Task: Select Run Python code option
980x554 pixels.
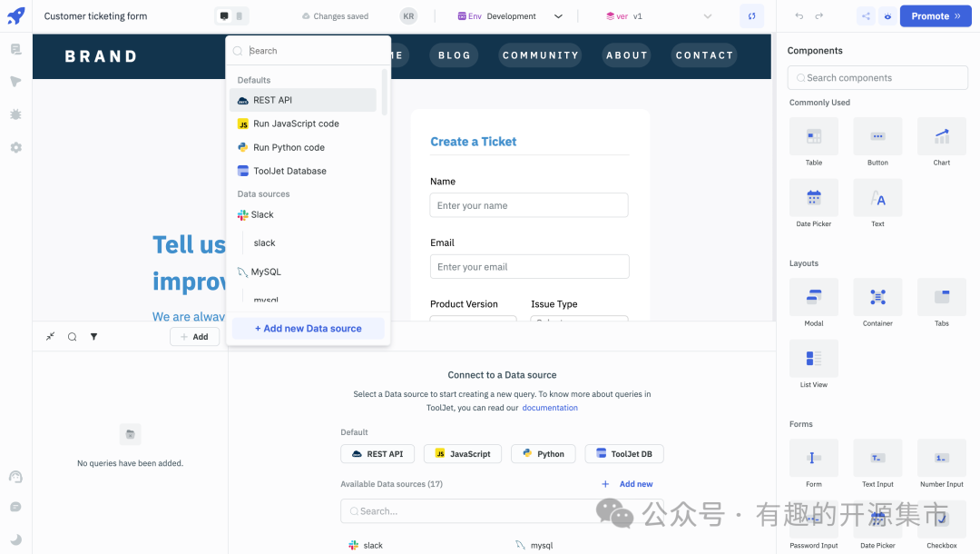Action: tap(303, 147)
